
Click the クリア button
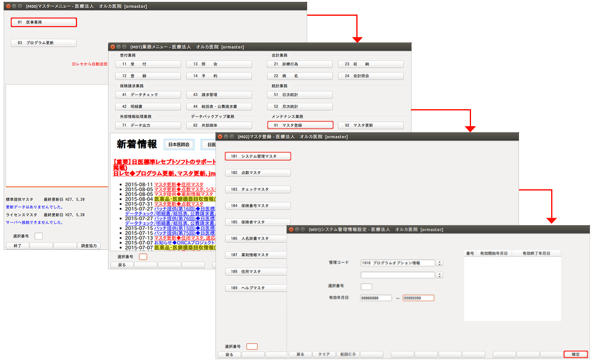coord(324,354)
